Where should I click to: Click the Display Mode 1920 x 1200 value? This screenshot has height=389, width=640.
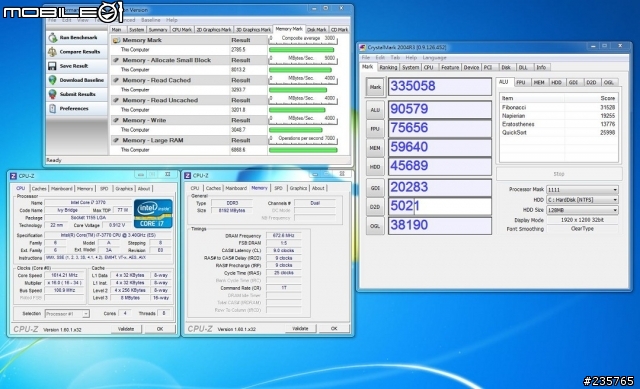582,220
